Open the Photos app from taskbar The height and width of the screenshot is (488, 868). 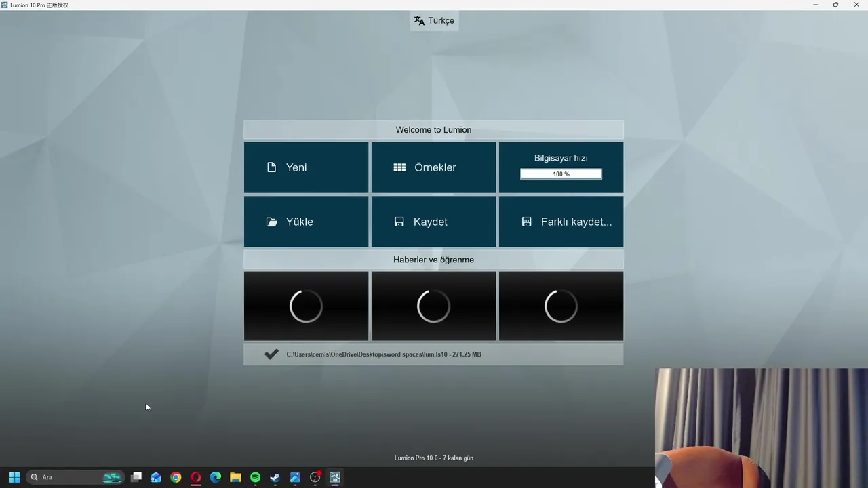tap(295, 477)
